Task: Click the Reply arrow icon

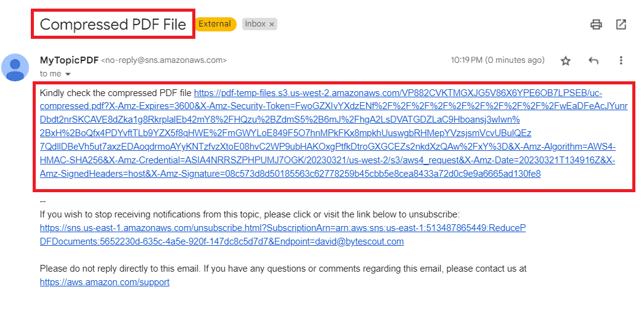Action: click(593, 60)
